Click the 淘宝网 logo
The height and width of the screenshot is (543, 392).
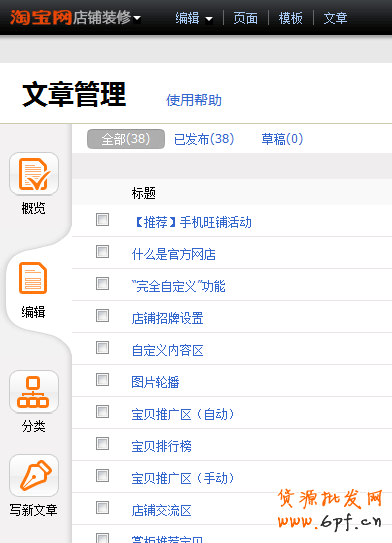pyautogui.click(x=41, y=17)
